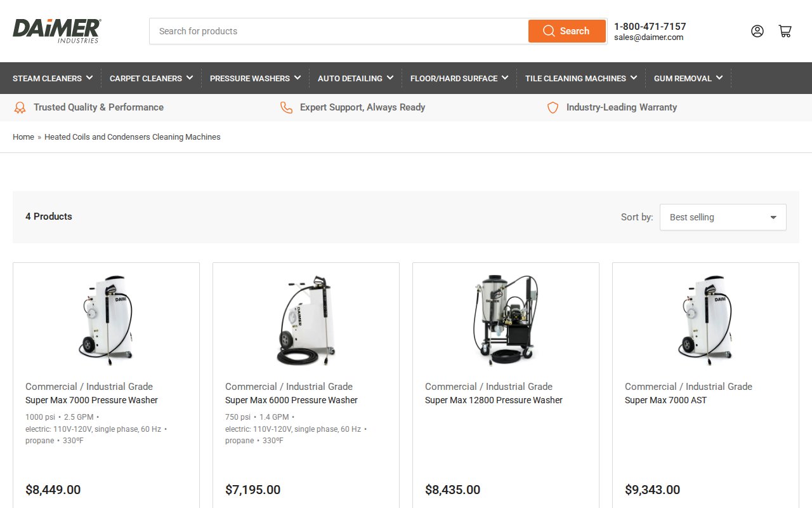Open Super Max 6000 Pressure Washer link
Viewport: 812px width, 508px height.
tap(291, 400)
